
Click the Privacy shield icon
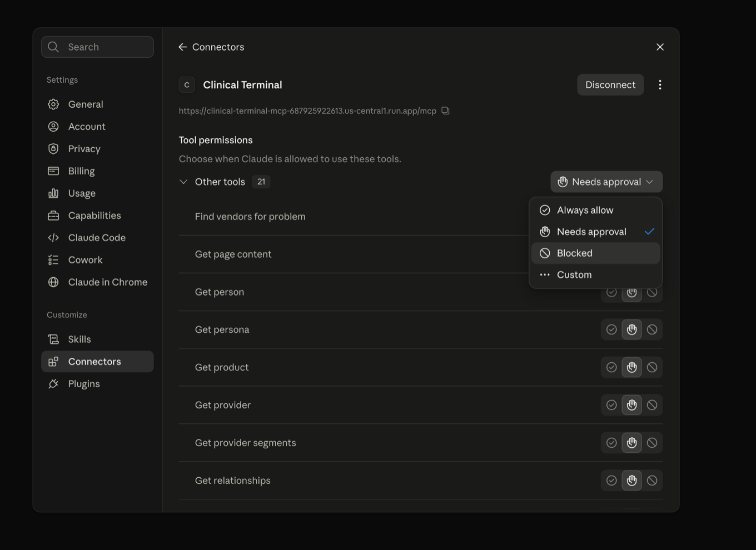53,148
